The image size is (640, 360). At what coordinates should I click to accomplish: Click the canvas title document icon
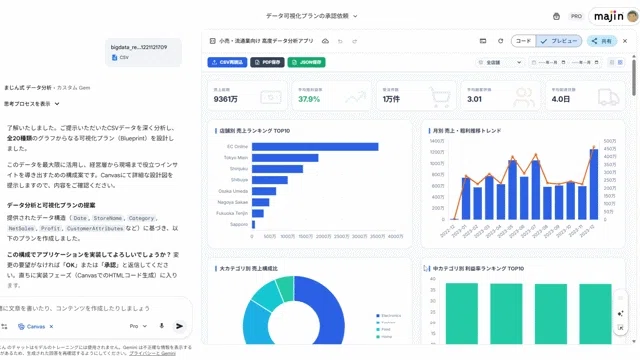pyautogui.click(x=212, y=41)
